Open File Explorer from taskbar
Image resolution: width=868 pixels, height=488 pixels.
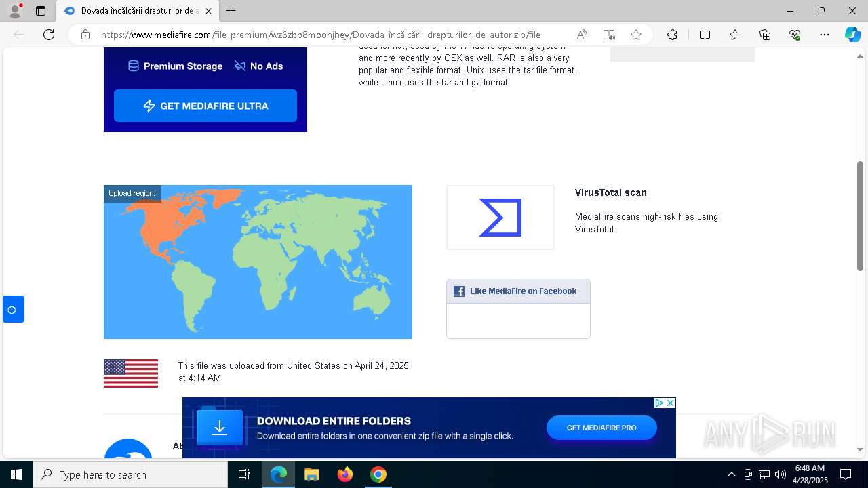click(311, 474)
